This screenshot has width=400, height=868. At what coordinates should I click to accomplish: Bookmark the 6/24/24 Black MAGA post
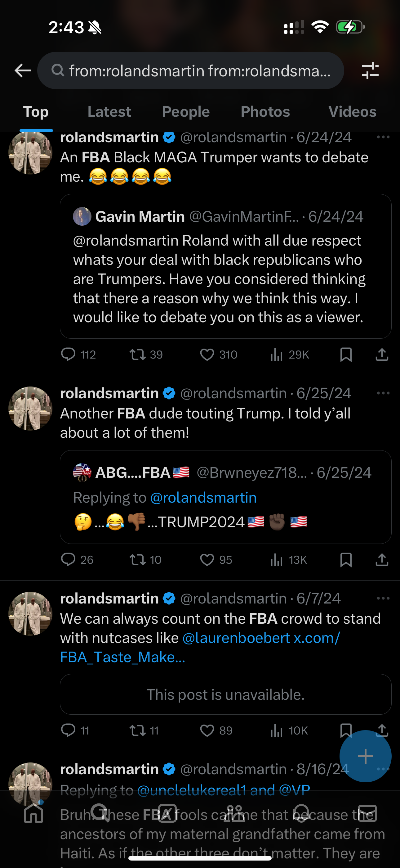[346, 355]
